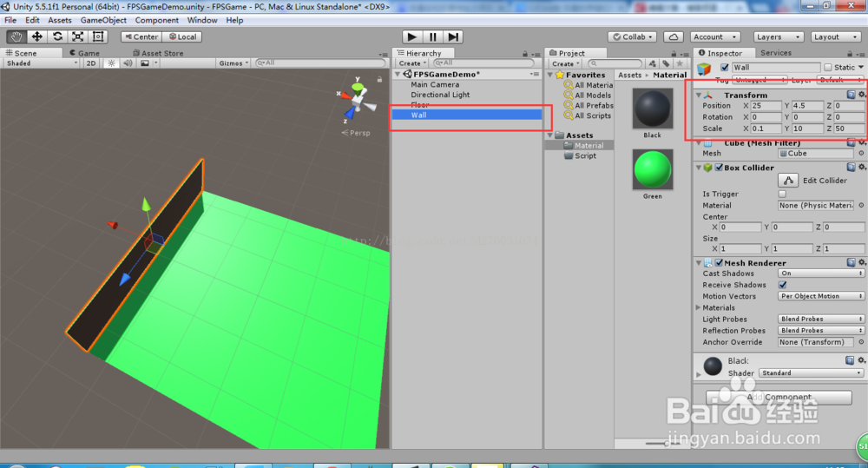Viewport: 868px width, 468px height.
Task: Toggle Mesh Renderer enabled checkbox
Action: (x=719, y=262)
